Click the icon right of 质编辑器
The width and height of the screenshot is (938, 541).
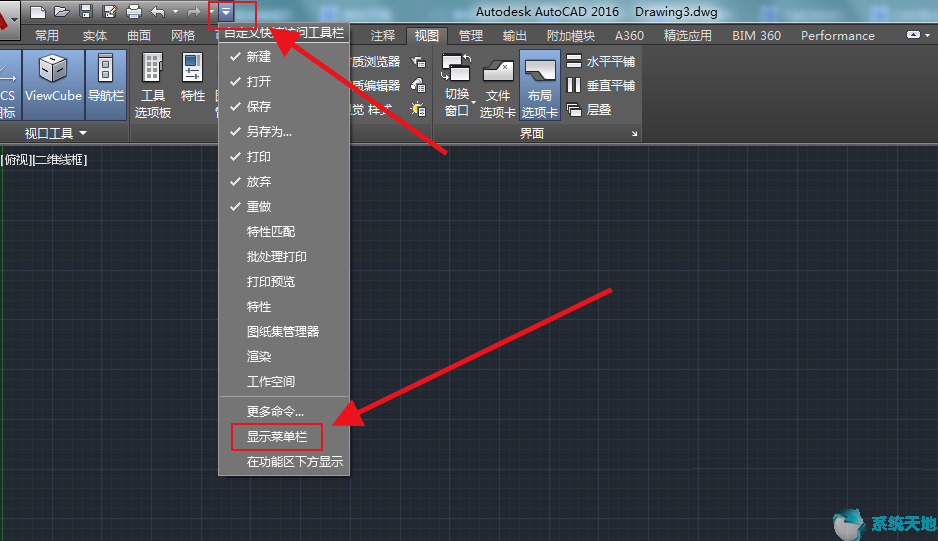418,86
